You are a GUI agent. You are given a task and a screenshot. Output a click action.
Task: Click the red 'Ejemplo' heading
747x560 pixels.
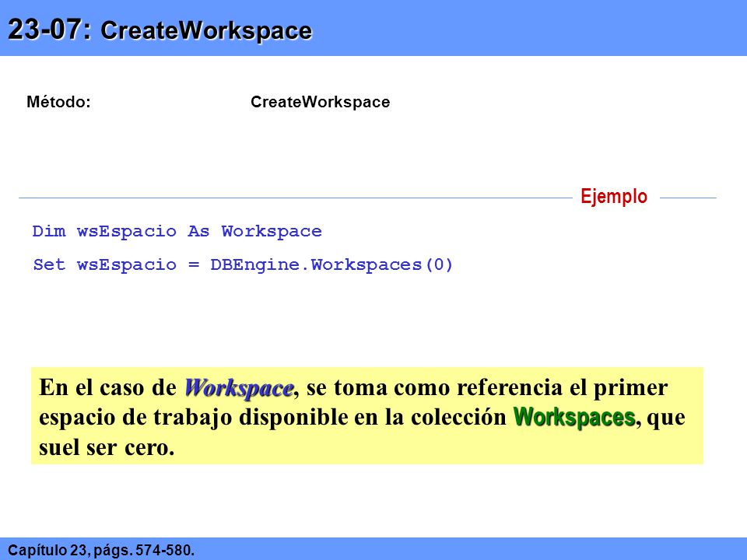(x=614, y=196)
